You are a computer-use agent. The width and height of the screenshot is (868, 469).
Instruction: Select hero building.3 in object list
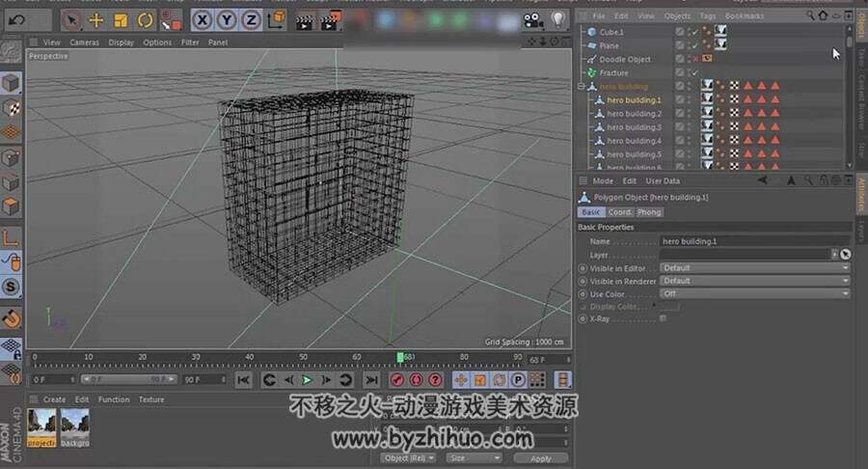pyautogui.click(x=635, y=127)
